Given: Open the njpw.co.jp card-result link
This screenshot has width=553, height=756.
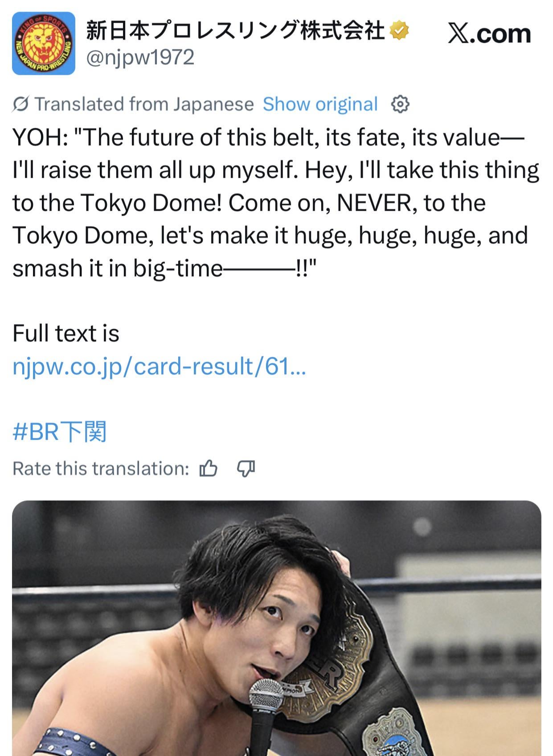Looking at the screenshot, I should click(x=159, y=367).
